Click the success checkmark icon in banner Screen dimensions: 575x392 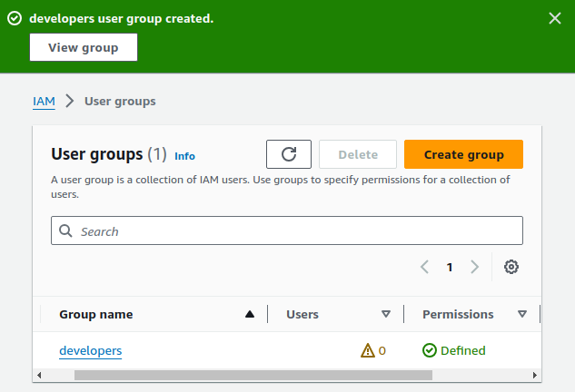[15, 19]
